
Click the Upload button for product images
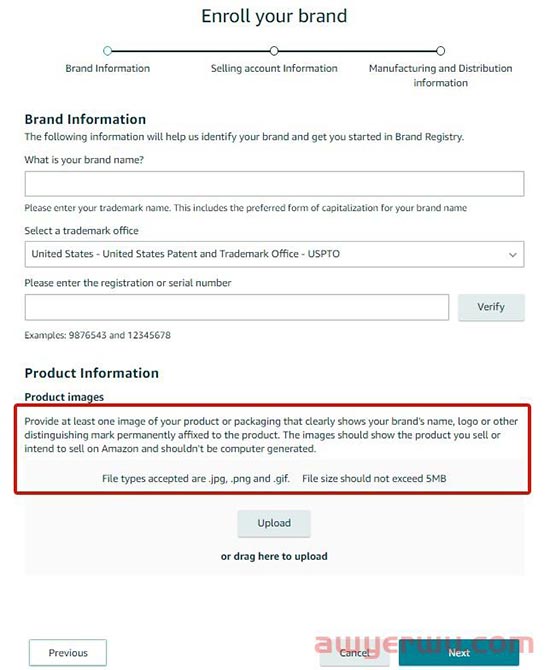[274, 523]
